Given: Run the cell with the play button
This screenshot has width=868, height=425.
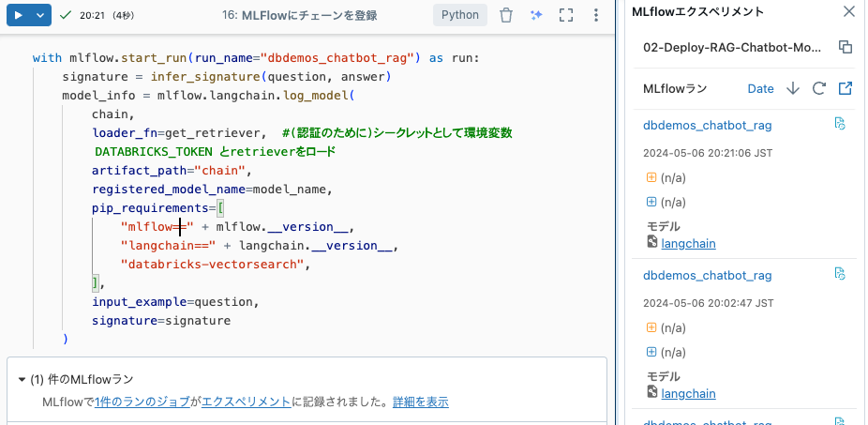Looking at the screenshot, I should [19, 15].
